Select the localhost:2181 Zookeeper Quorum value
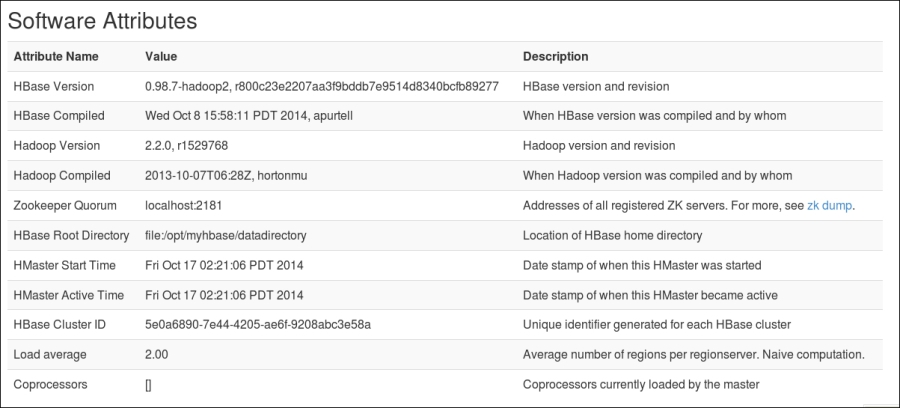 [x=183, y=205]
